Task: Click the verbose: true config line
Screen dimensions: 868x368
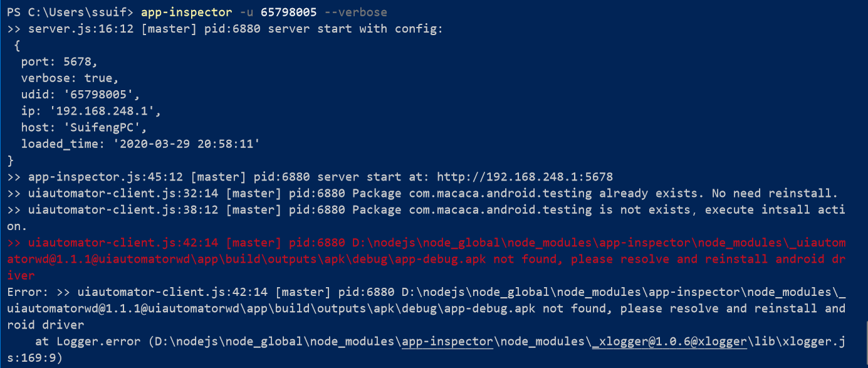Action: point(70,78)
